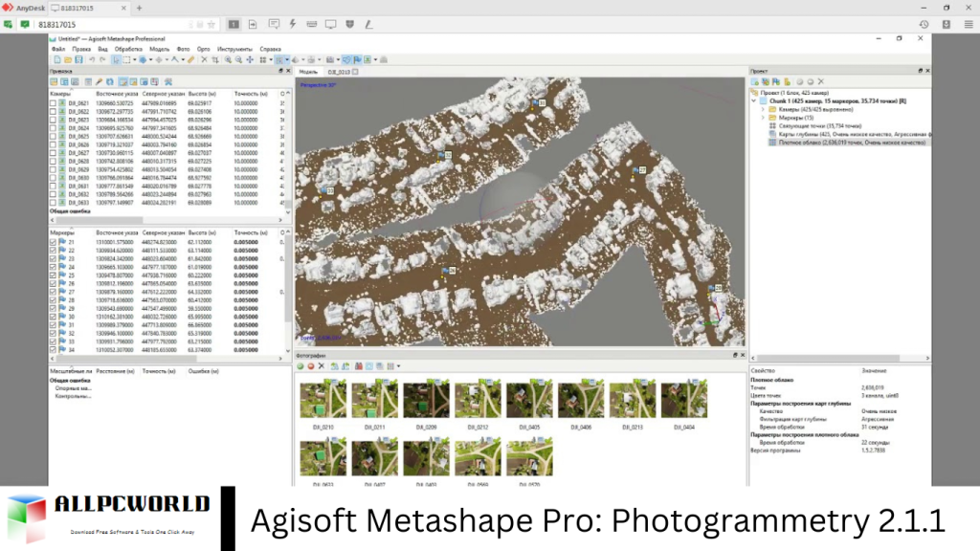
Task: Click cameras table horizontal scrollbar
Action: (x=100, y=220)
